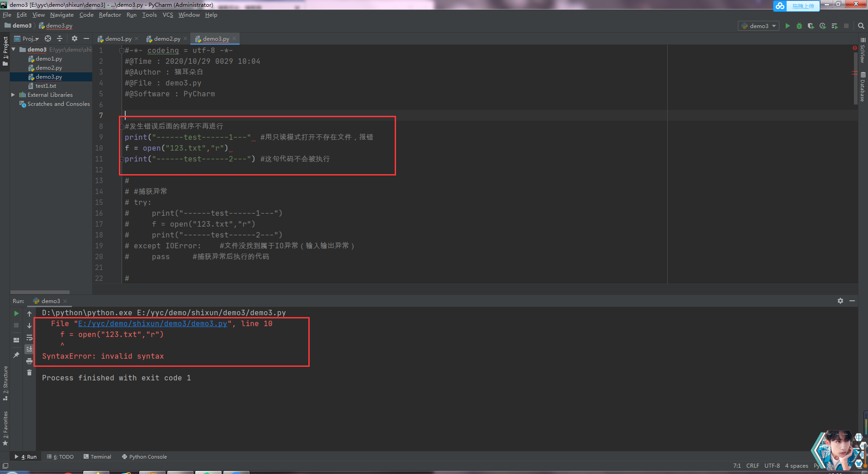This screenshot has width=868, height=474.
Task: Fold the header comment block at line 1
Action: pyautogui.click(x=122, y=51)
